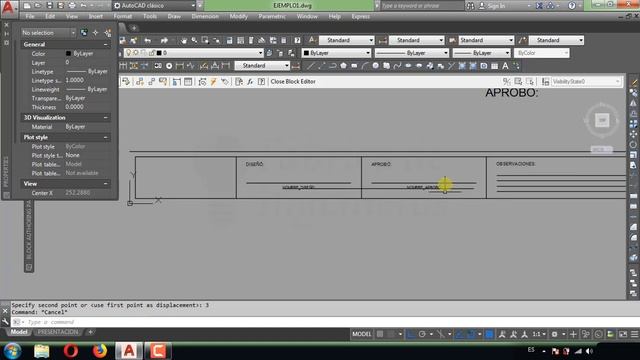Click the AutoCAD application logo button
The image size is (640, 360).
point(9,8)
